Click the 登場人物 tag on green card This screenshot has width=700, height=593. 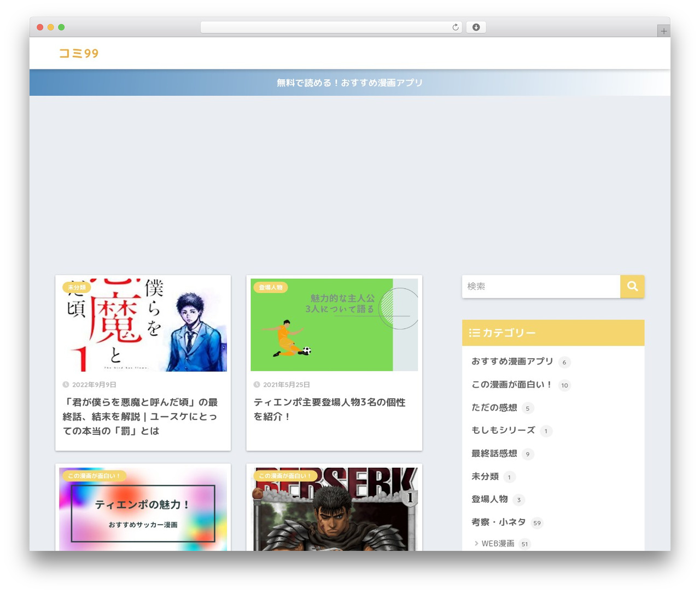[x=271, y=287]
